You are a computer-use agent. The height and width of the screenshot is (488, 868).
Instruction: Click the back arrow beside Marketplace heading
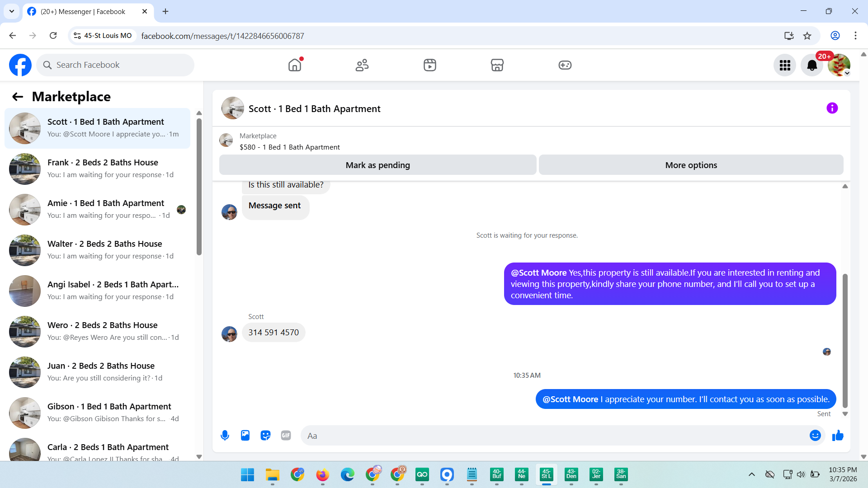[x=18, y=97]
